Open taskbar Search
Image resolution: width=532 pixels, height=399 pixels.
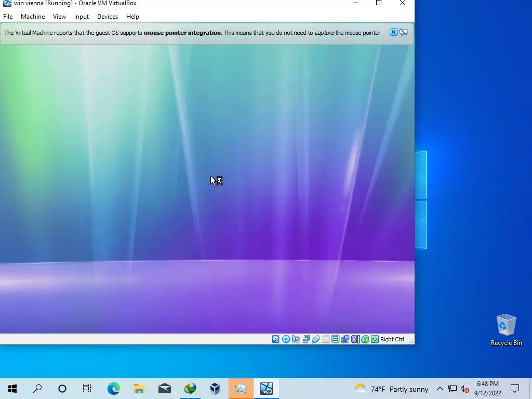tap(37, 389)
